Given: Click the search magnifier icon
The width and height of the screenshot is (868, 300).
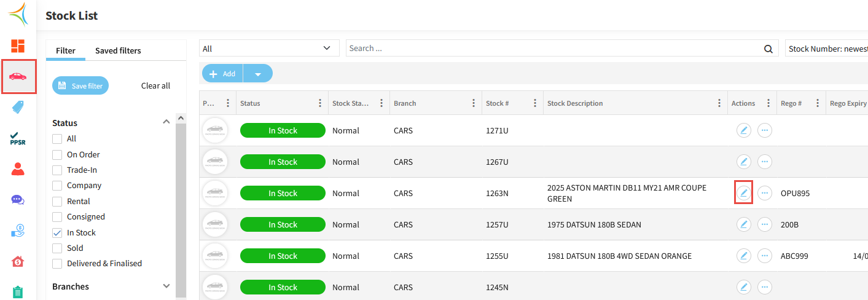Looking at the screenshot, I should coord(768,49).
